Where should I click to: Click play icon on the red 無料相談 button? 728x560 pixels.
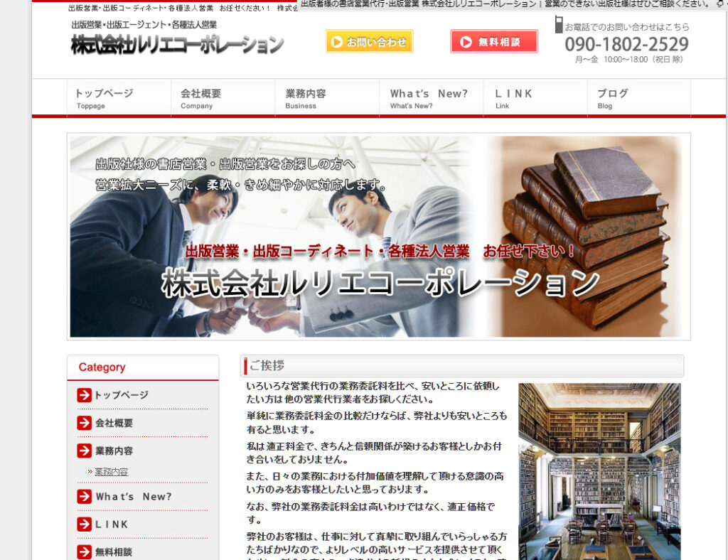466,42
